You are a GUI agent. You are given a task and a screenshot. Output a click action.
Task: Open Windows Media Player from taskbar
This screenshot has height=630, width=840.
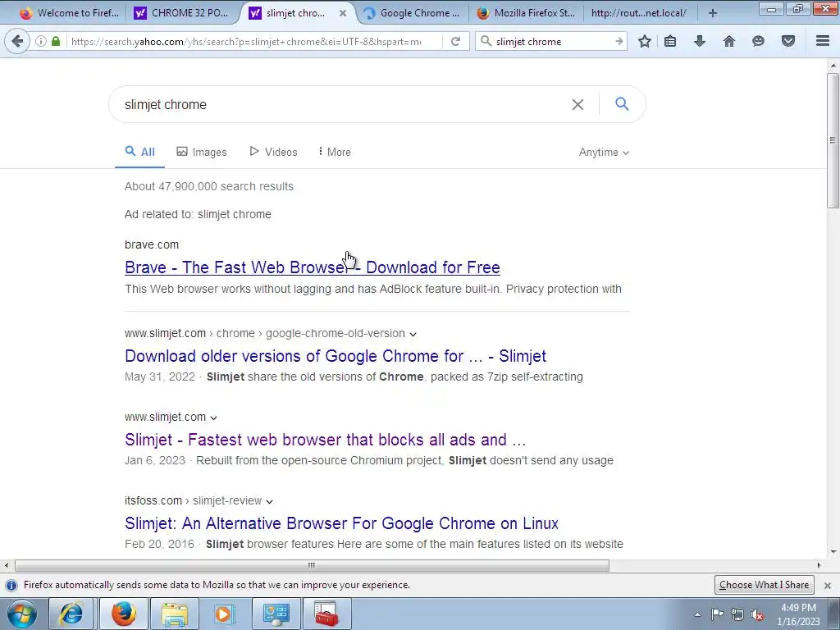coord(225,614)
